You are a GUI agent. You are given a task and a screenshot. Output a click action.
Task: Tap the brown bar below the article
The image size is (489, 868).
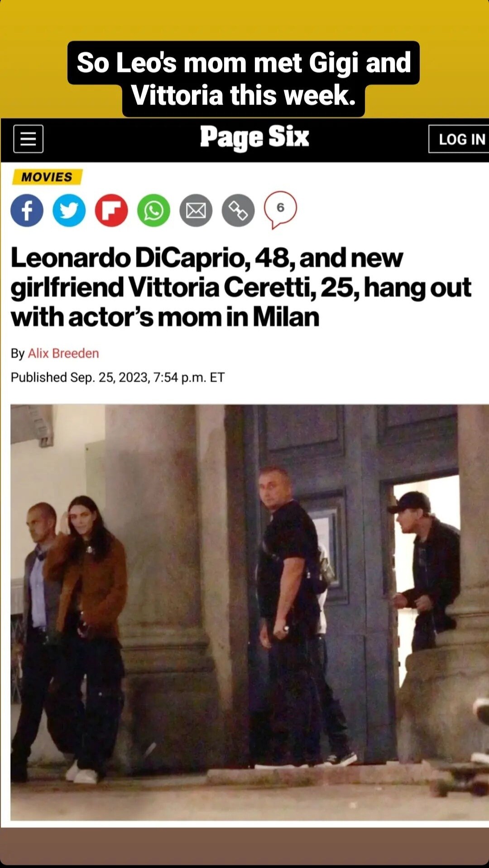[244, 846]
